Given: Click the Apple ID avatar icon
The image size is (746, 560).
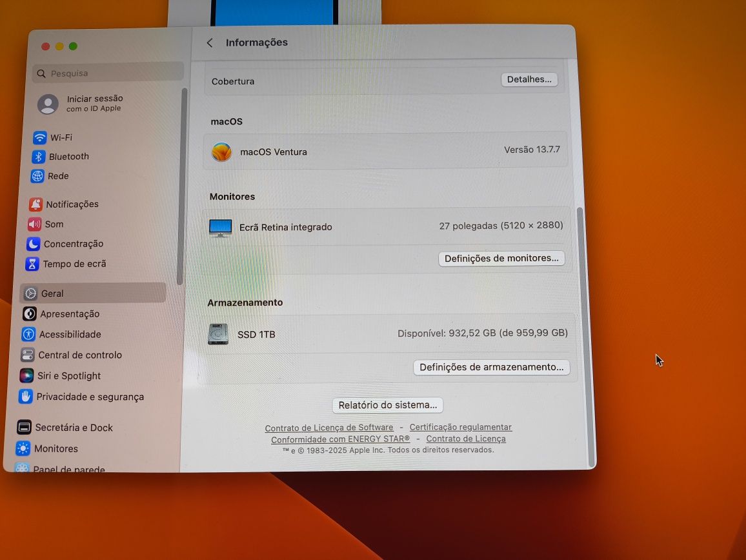Looking at the screenshot, I should coord(48,105).
